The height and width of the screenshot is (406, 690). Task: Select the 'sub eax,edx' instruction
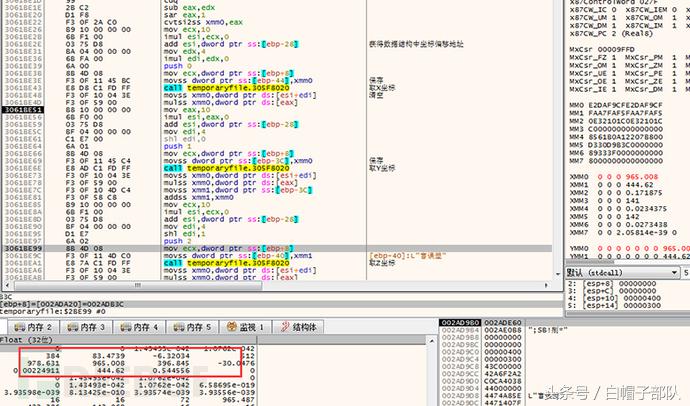coord(189,8)
